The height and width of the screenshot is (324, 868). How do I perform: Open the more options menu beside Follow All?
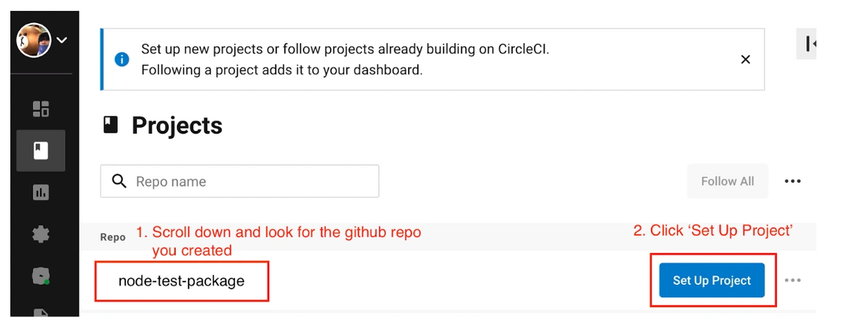(x=793, y=181)
